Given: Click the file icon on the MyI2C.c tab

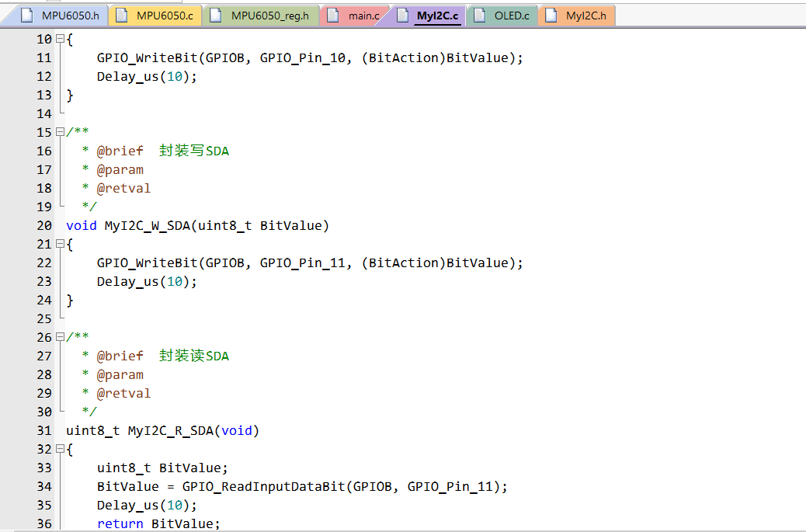Looking at the screenshot, I should (402, 16).
